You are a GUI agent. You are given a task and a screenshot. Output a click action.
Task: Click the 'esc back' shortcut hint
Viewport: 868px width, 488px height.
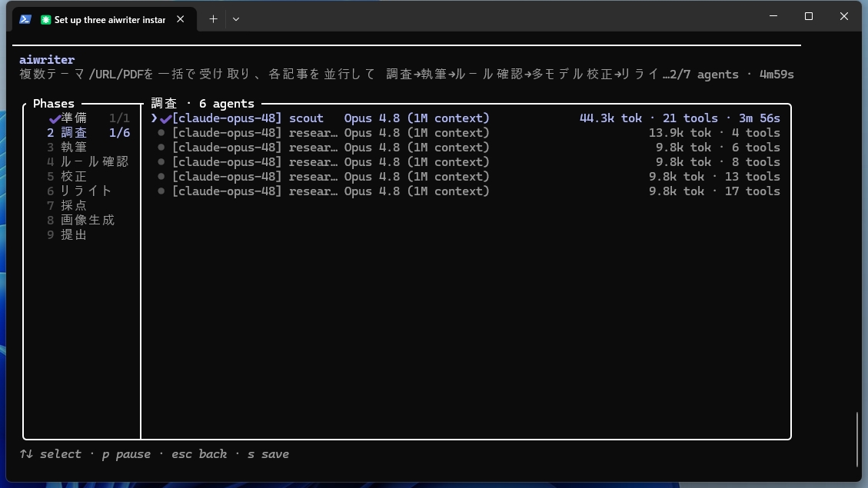(x=199, y=454)
